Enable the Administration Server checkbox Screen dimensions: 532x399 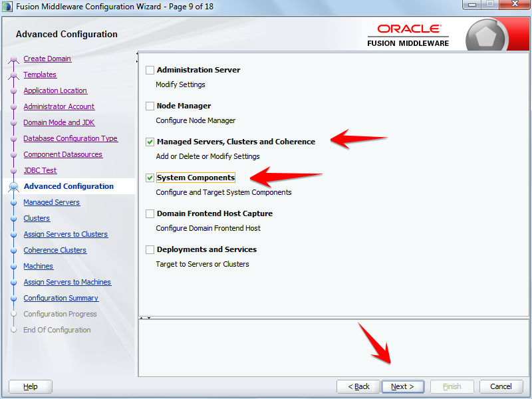pyautogui.click(x=150, y=70)
